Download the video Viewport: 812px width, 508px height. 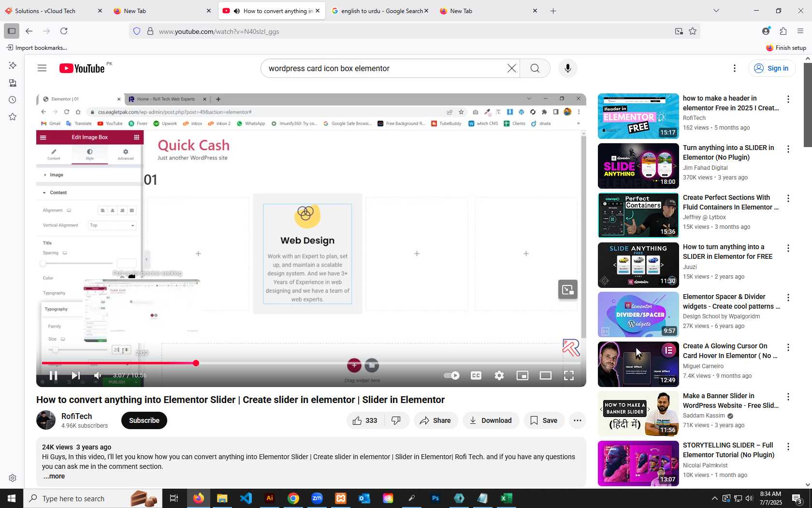point(491,420)
